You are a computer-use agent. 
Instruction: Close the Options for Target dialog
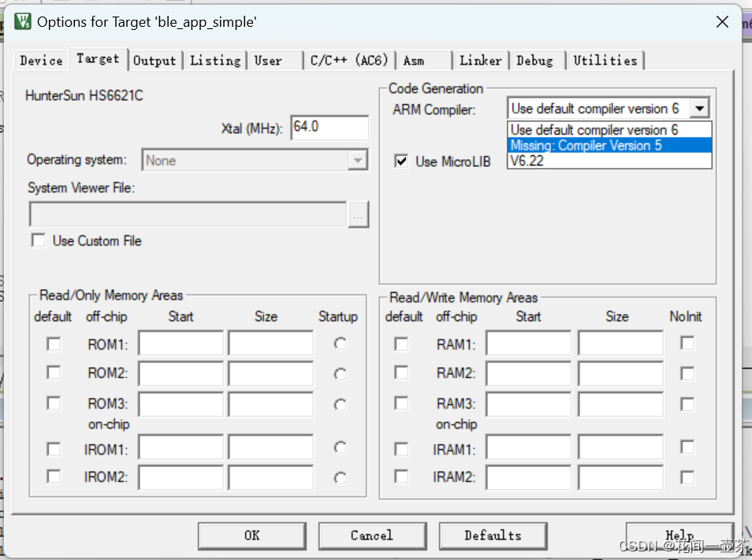click(722, 22)
